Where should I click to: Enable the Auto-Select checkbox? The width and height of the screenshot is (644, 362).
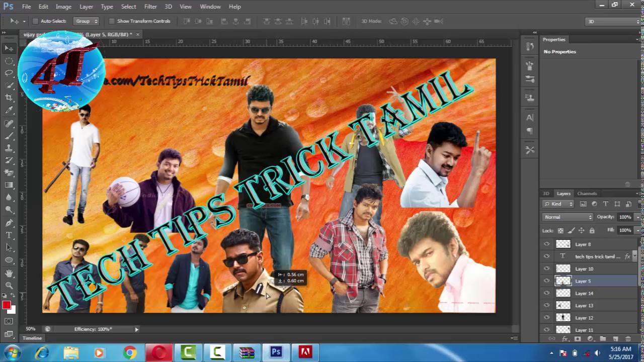(x=35, y=21)
